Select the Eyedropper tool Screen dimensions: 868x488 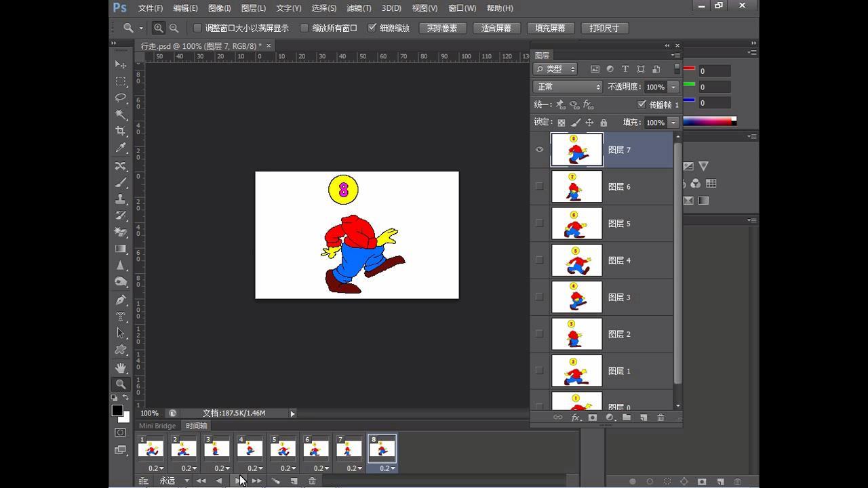(x=121, y=148)
